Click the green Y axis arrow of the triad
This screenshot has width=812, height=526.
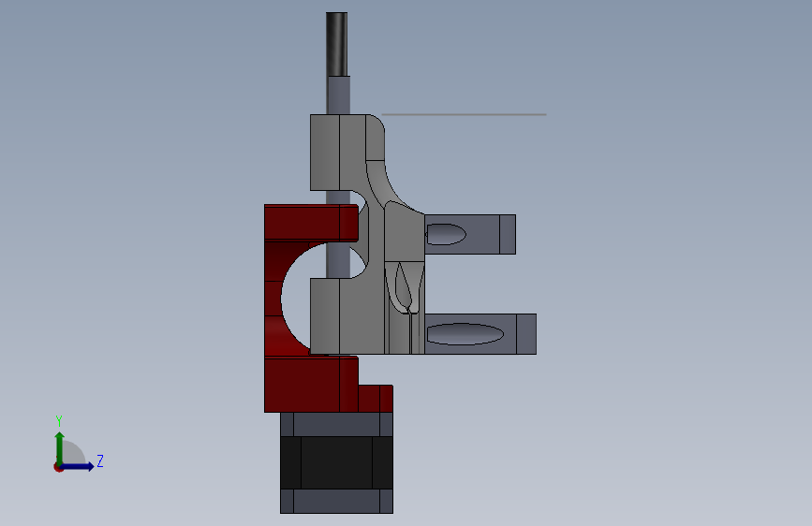(x=60, y=447)
